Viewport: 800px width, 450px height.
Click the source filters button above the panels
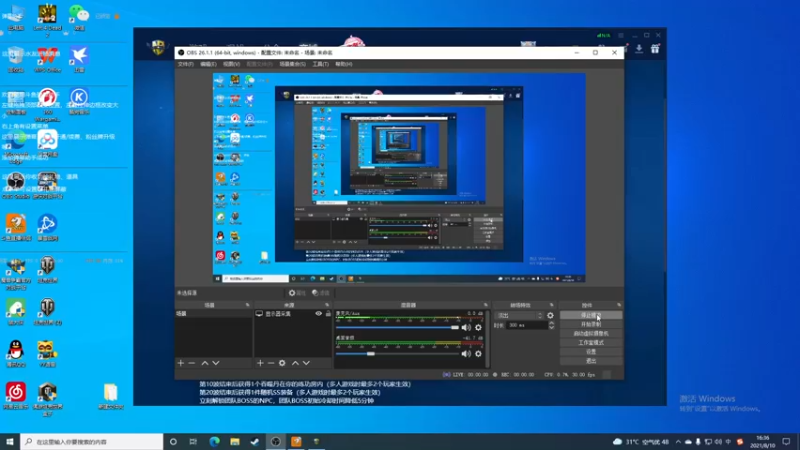[321, 293]
